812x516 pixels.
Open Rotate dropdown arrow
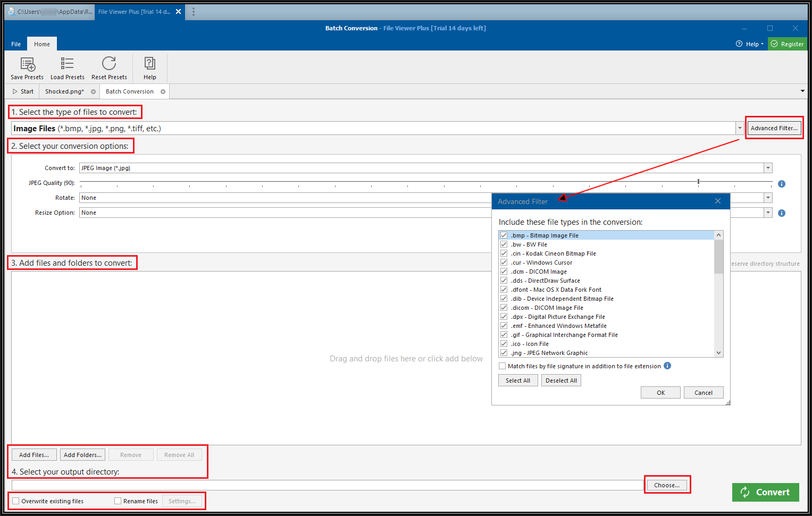click(x=768, y=198)
